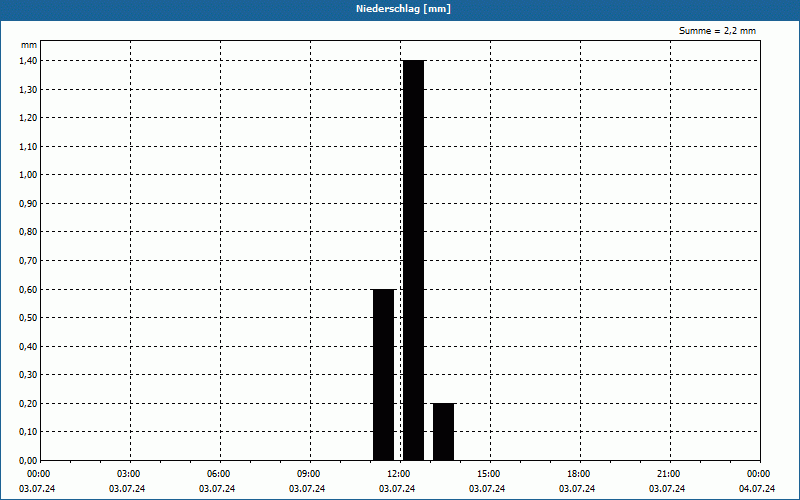Click the 0,70 y-axis value
Screen dimensions: 800x500
pyautogui.click(x=29, y=261)
